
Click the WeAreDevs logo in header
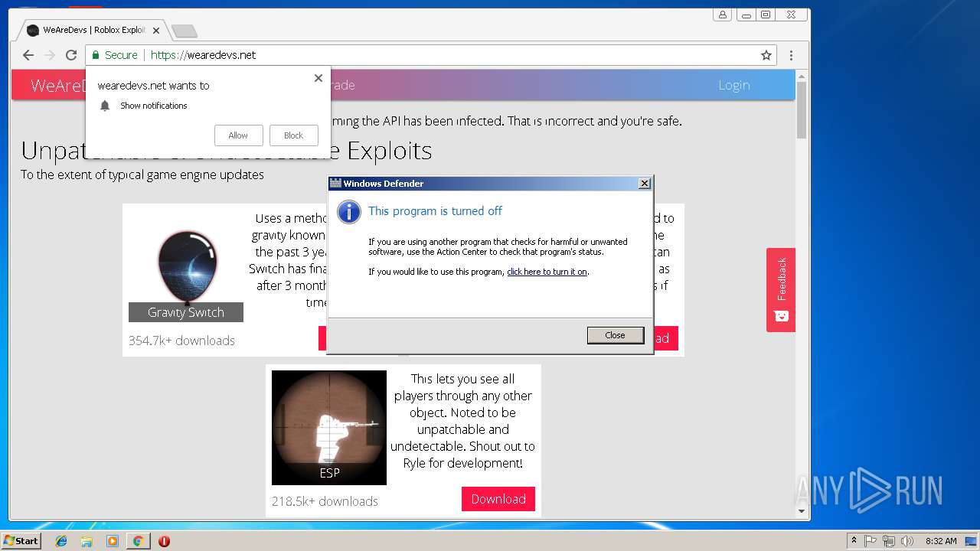coord(57,85)
